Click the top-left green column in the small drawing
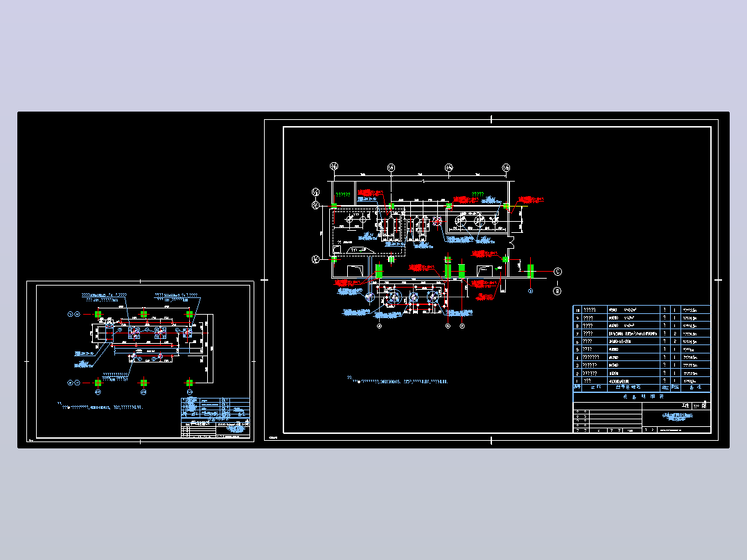This screenshot has width=747, height=560. click(x=98, y=314)
